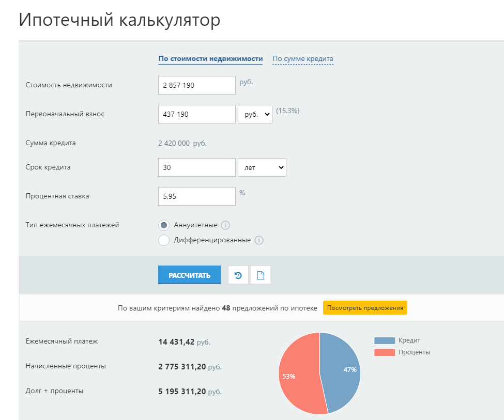
Task: Focus the Первоначальный взнос amount field
Action: tap(197, 114)
